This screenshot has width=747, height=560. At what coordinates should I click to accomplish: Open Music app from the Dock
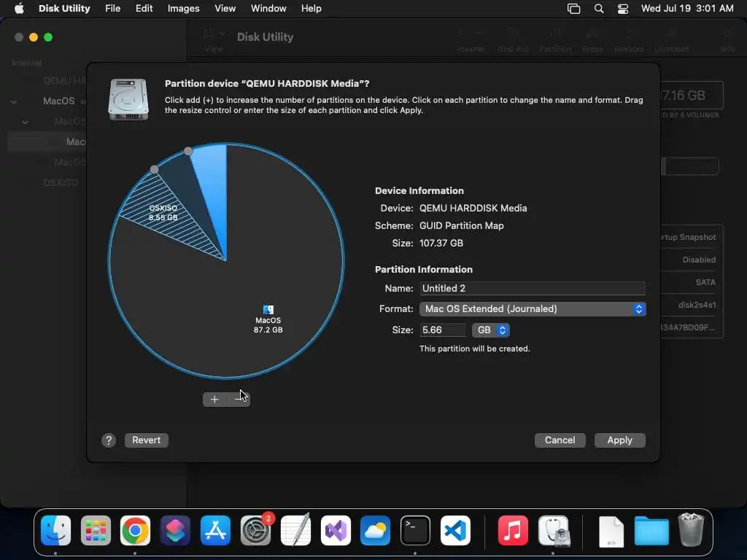[x=513, y=531]
